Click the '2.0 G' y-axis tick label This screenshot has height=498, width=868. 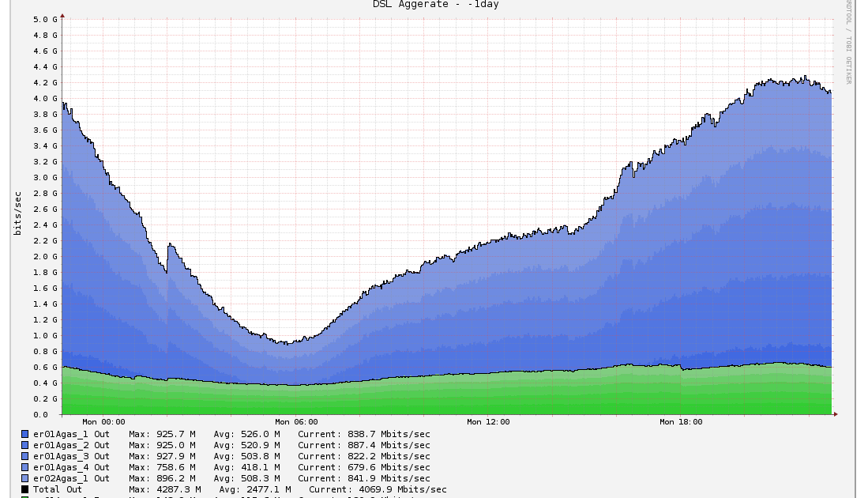click(x=47, y=256)
